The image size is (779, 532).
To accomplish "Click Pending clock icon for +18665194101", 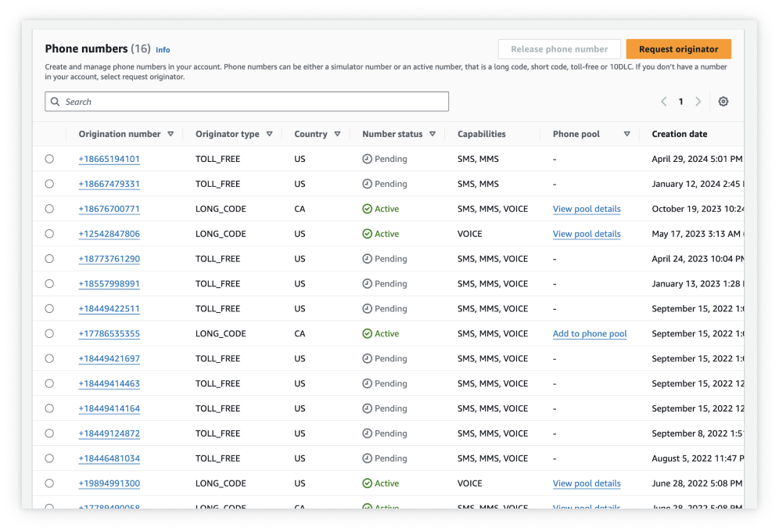I will click(367, 159).
